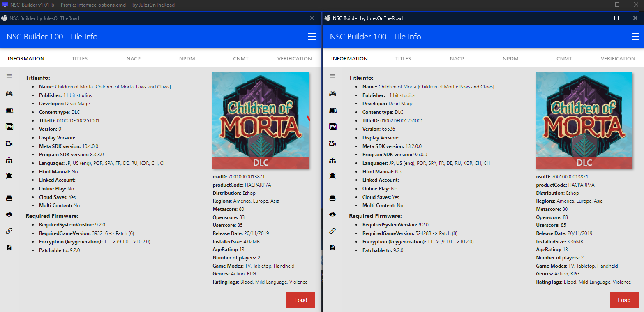Screen dimensions: 644x312
Task: Click cloud download icon in right window sidebar
Action: pyautogui.click(x=332, y=215)
